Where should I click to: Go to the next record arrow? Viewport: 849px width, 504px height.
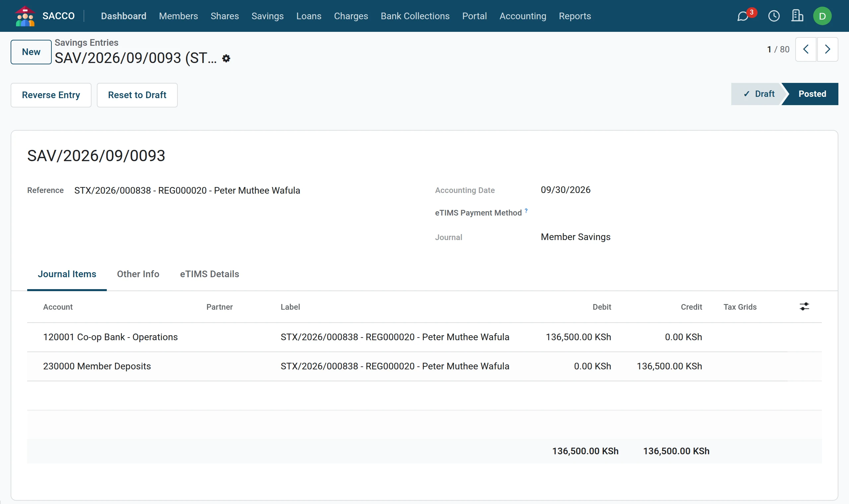[827, 49]
